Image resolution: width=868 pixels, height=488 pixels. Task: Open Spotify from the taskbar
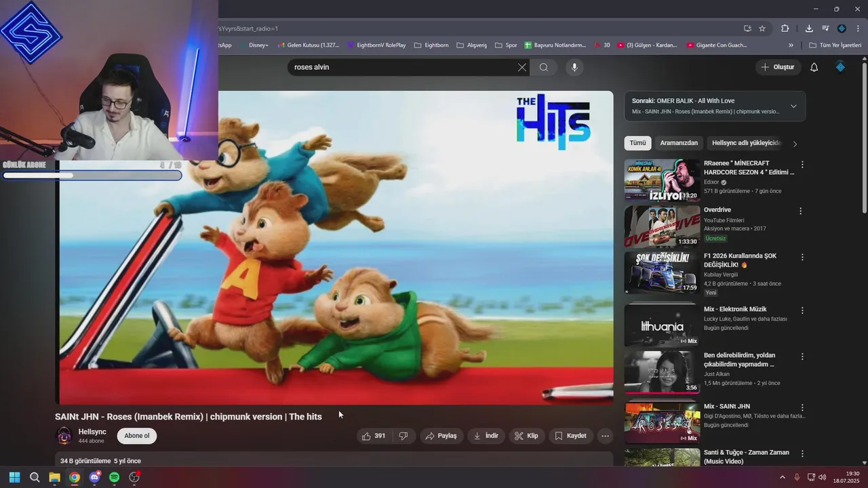pos(115,477)
